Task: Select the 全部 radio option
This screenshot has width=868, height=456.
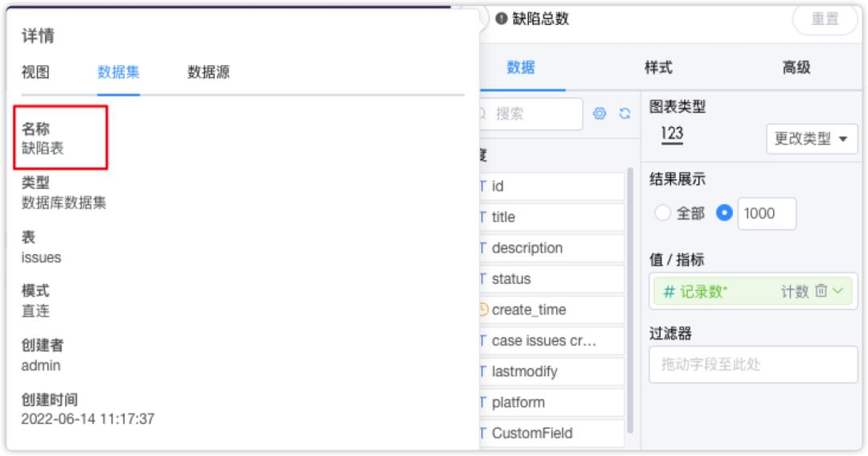Action: click(x=662, y=213)
